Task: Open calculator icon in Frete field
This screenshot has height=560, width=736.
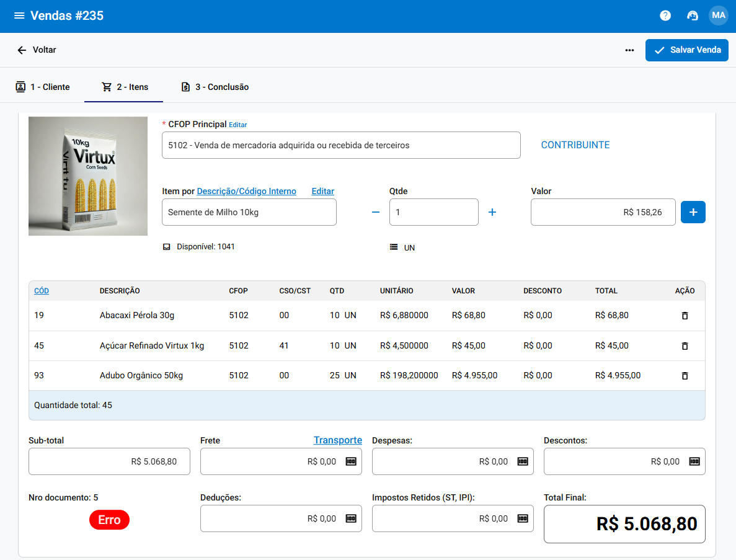Action: [x=351, y=461]
